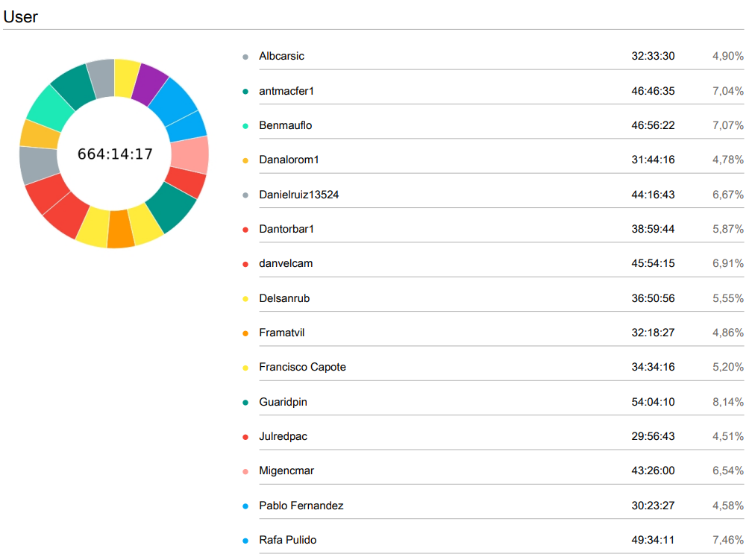The image size is (752, 560).
Task: Open the danvelcam user entry
Action: click(x=286, y=263)
